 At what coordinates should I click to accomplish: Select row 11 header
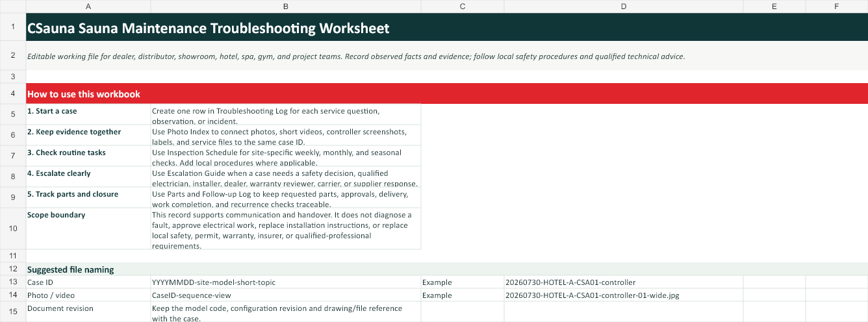pos(13,256)
